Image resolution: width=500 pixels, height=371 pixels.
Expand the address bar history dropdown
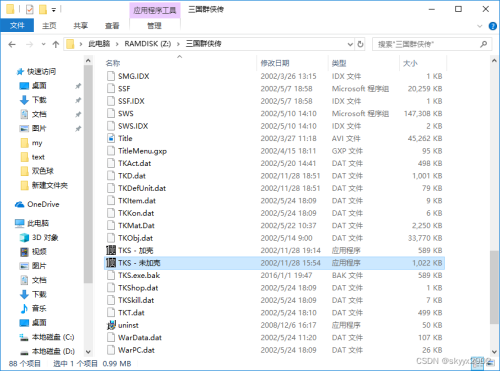click(x=350, y=44)
